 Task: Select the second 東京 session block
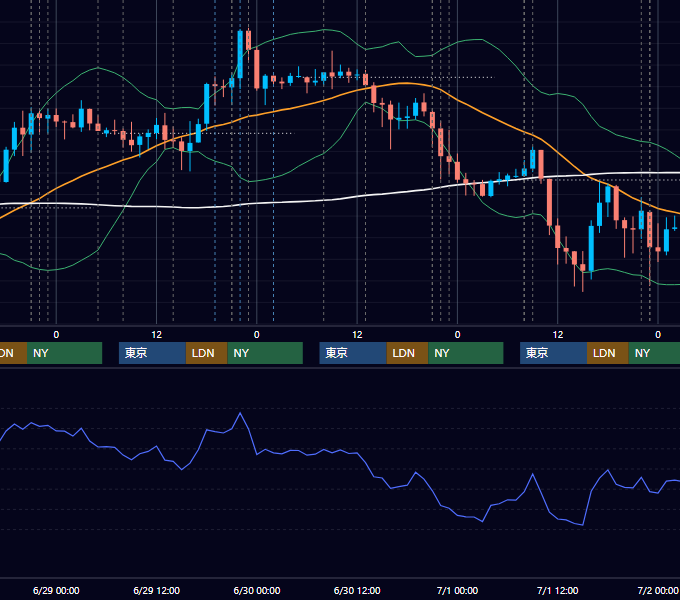pyautogui.click(x=353, y=353)
